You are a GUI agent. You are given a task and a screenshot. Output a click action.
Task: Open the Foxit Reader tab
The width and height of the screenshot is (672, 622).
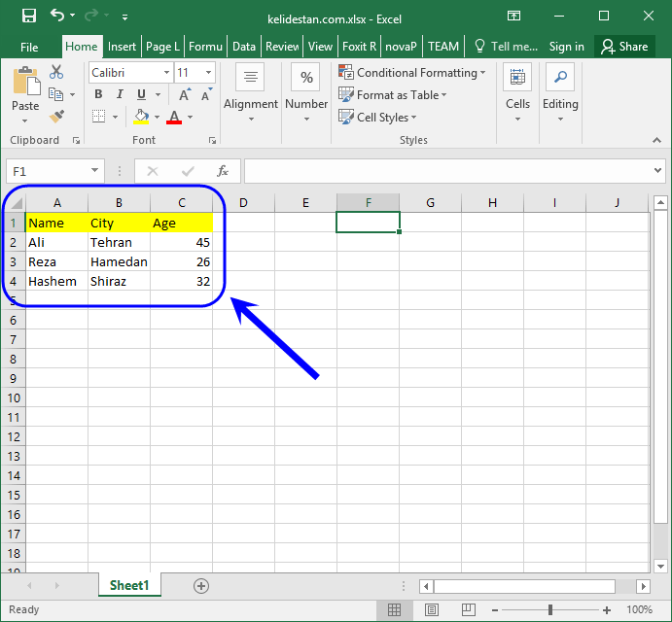pyautogui.click(x=359, y=47)
